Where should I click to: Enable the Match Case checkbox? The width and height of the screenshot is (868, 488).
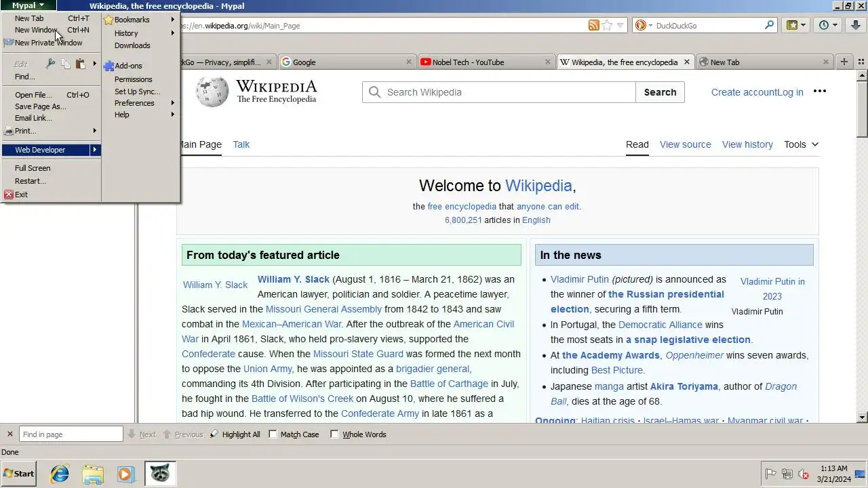click(x=273, y=434)
